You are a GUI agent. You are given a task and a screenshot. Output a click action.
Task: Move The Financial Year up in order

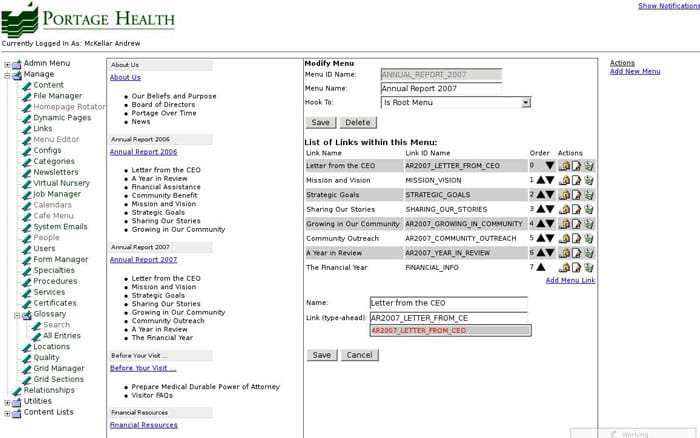(541, 267)
